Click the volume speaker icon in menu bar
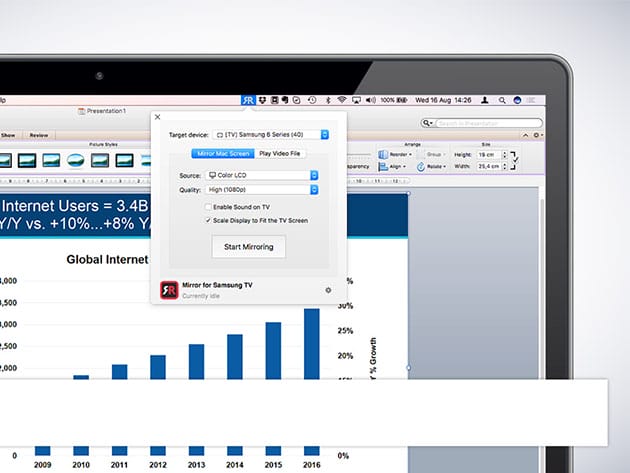 pos(370,100)
